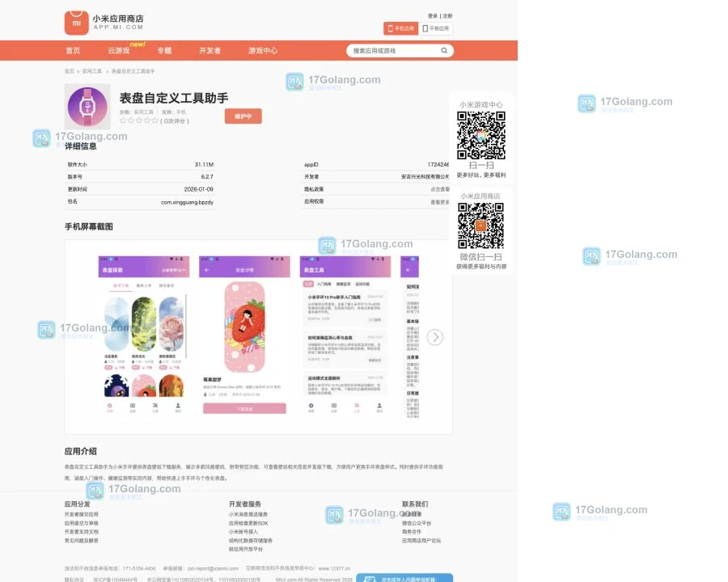Click the 小米游戏中心 QR code
Image resolution: width=728 pixels, height=582 pixels.
(x=481, y=136)
